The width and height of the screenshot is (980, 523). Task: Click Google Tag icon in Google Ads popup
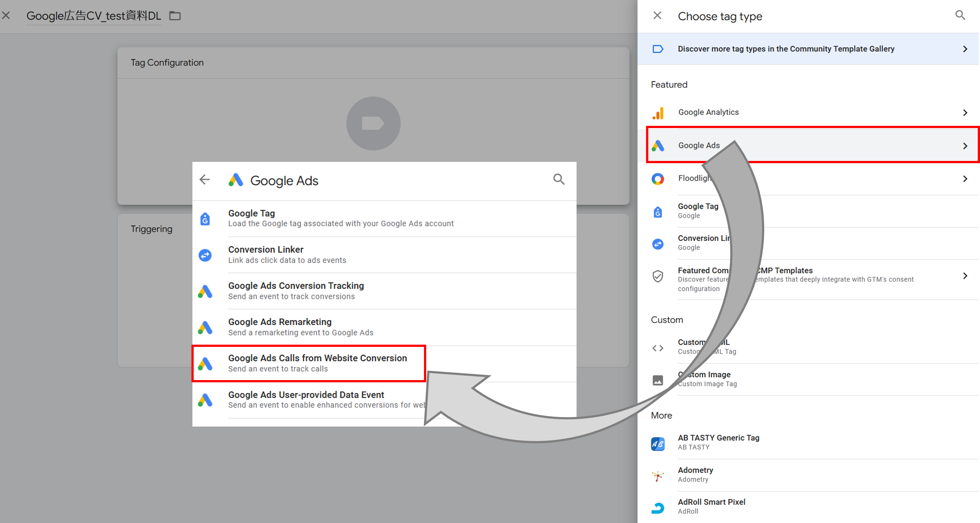[x=205, y=219]
